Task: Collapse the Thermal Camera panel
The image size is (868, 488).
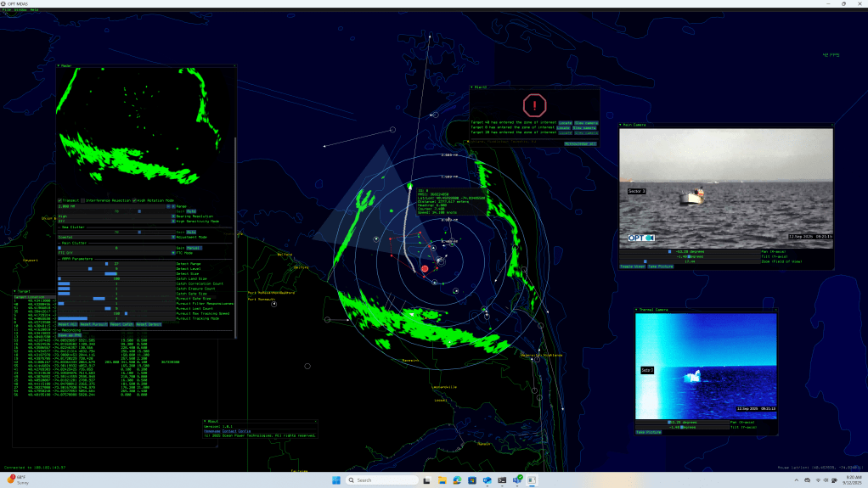Action: click(x=638, y=311)
